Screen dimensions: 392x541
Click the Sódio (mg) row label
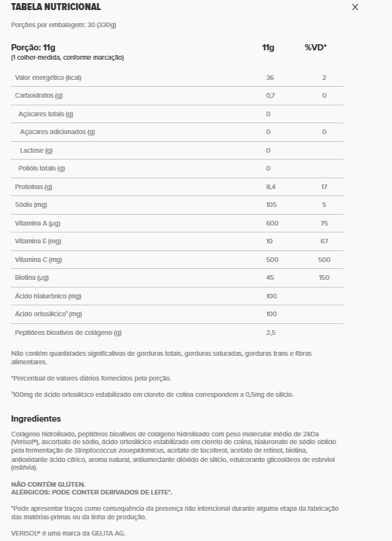click(31, 205)
